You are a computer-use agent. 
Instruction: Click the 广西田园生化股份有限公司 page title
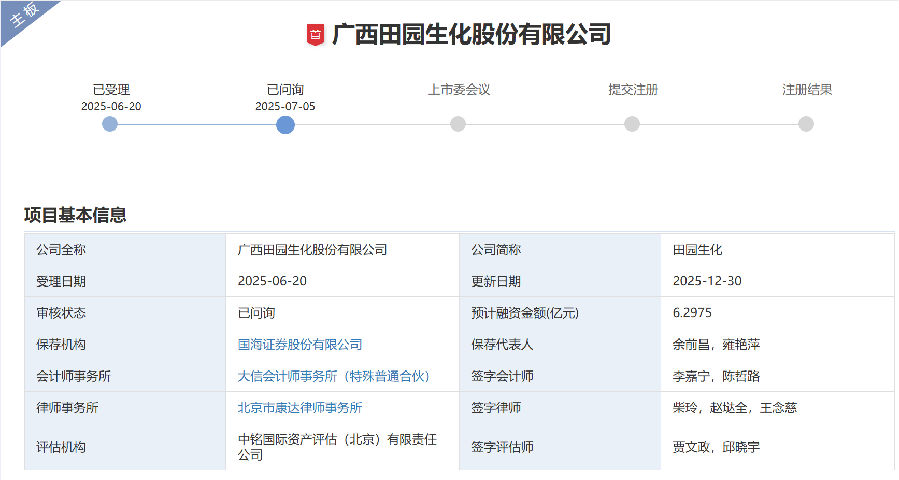(471, 35)
